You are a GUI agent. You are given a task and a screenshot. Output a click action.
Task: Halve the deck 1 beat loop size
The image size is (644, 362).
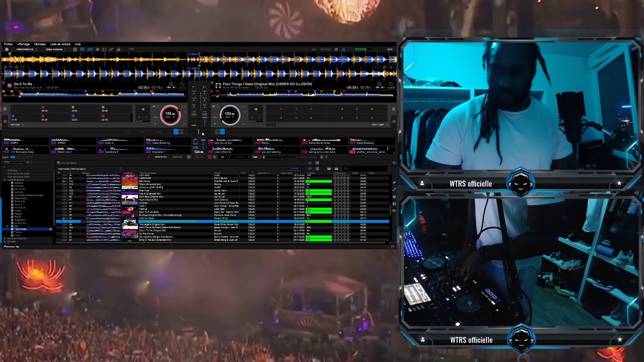139,117
